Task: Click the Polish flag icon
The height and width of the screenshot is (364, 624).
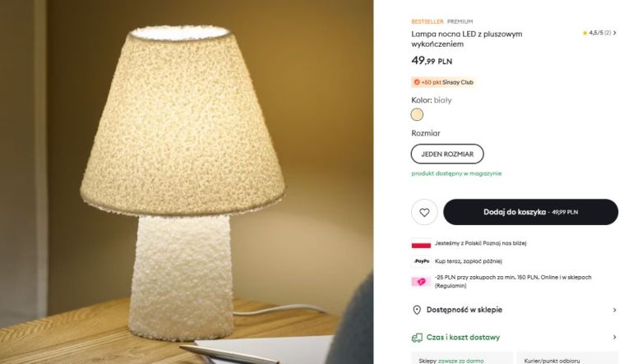Action: pos(421,243)
